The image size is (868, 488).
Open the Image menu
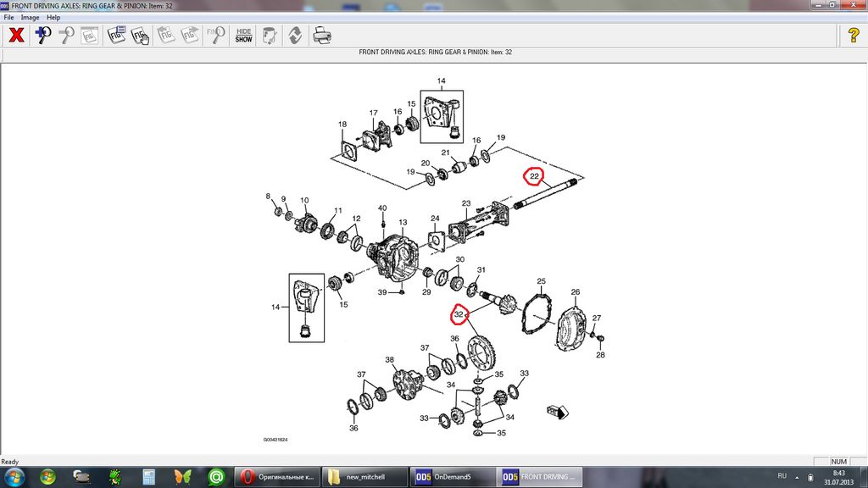[31, 17]
